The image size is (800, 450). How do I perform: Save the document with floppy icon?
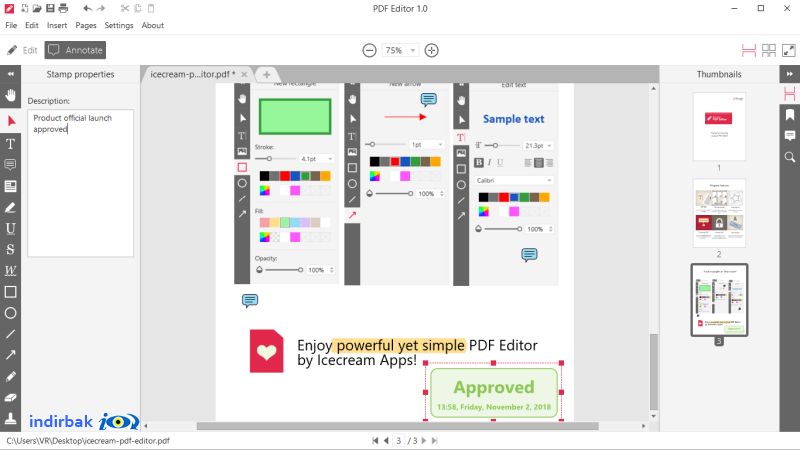pos(50,9)
